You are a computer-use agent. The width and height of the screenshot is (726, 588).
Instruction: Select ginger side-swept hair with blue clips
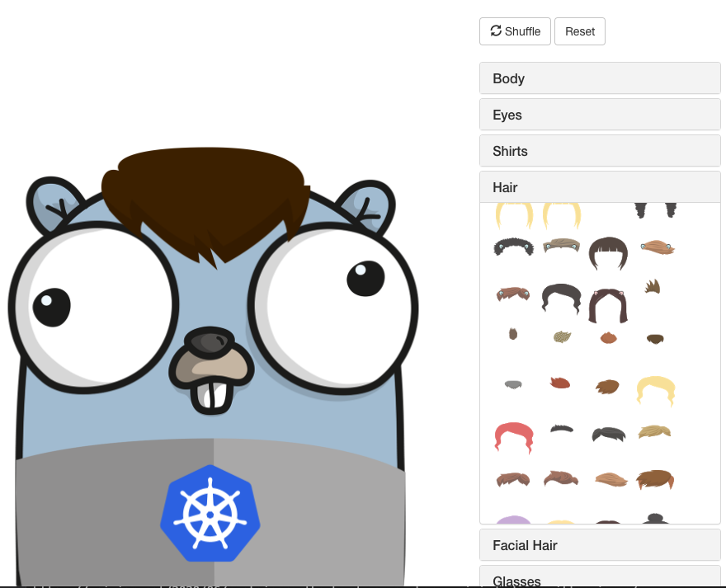point(657,247)
